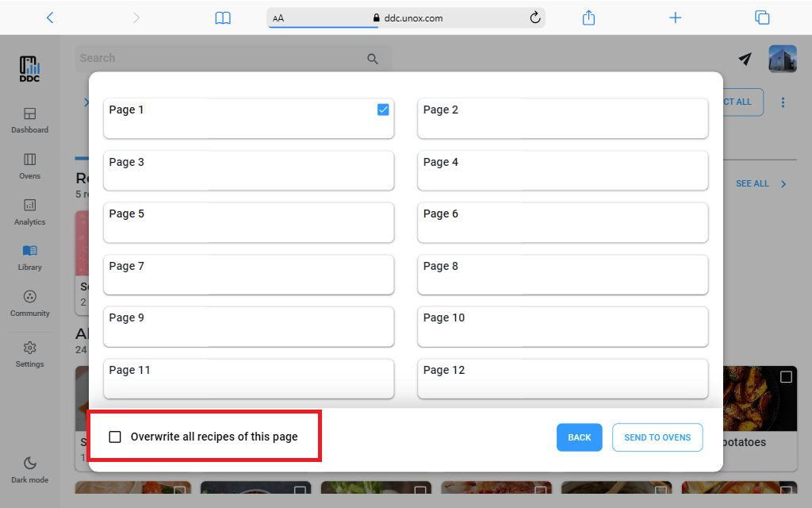The height and width of the screenshot is (508, 812).
Task: Open the Community section
Action: pyautogui.click(x=29, y=303)
